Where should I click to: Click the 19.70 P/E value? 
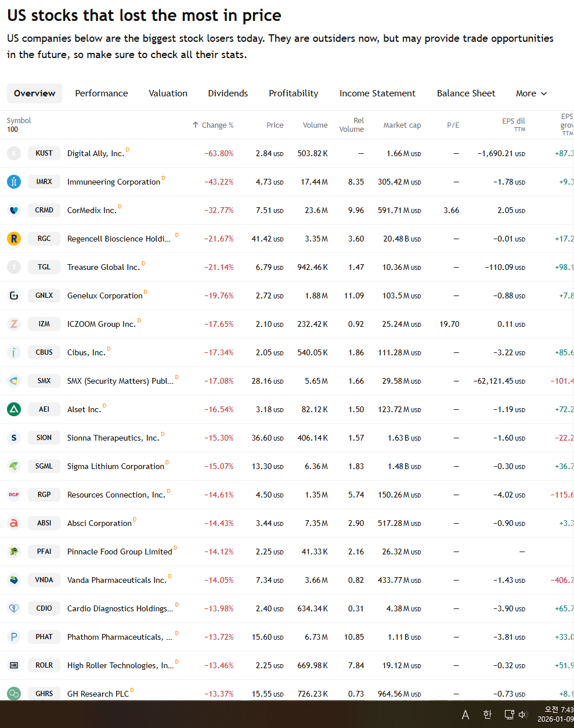[449, 324]
